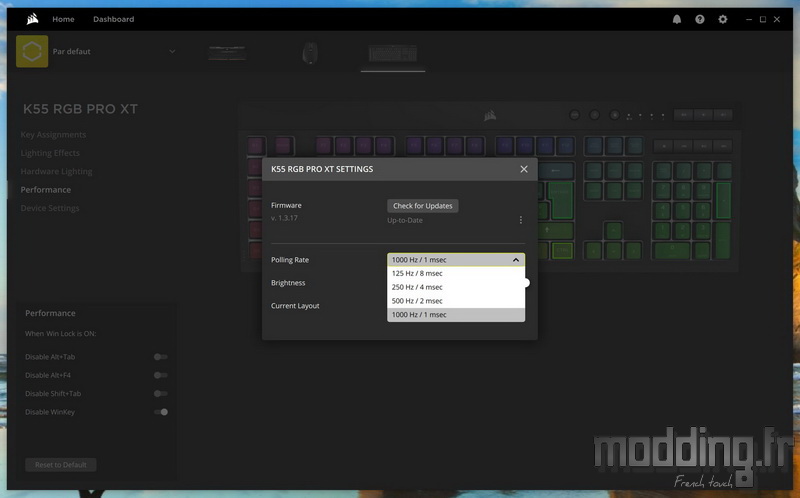This screenshot has height=498, width=800.
Task: Minimize the iCUE window
Action: tap(748, 19)
